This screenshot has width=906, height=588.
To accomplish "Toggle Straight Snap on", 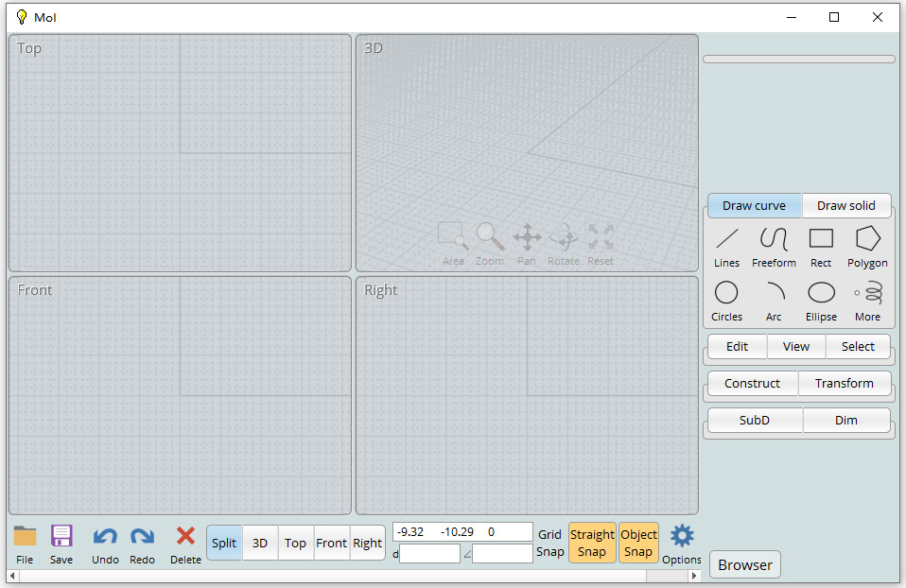I will coord(592,542).
